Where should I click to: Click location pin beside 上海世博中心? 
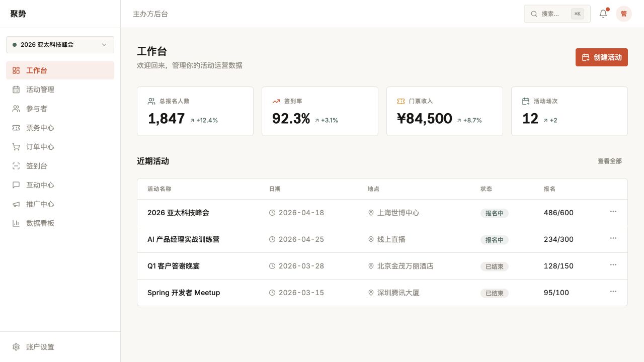coord(371,213)
